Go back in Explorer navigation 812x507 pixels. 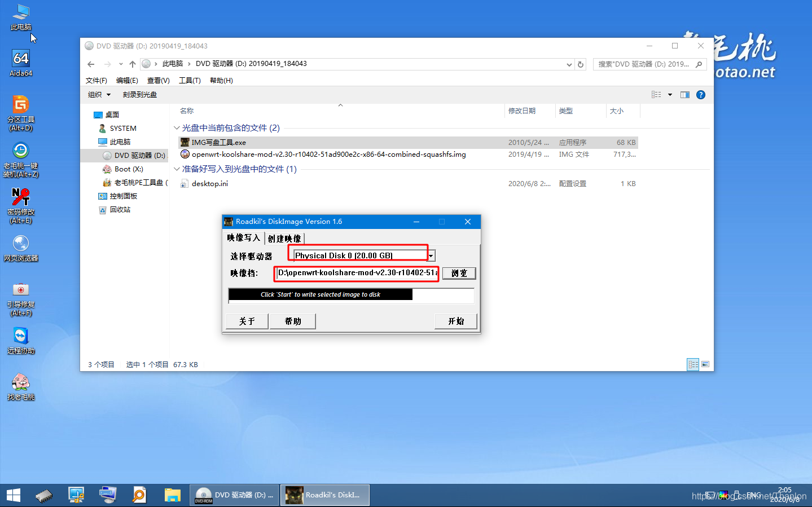click(x=91, y=64)
